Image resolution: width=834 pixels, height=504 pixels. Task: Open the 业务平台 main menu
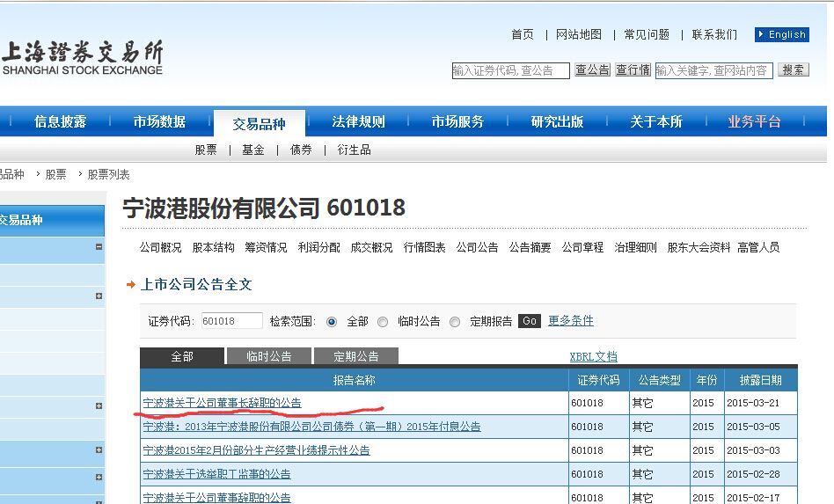click(754, 121)
